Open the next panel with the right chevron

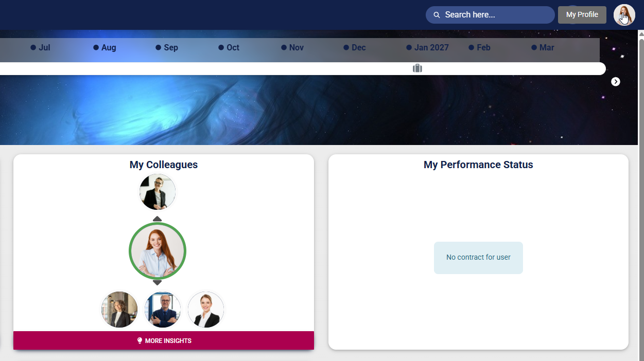(616, 81)
